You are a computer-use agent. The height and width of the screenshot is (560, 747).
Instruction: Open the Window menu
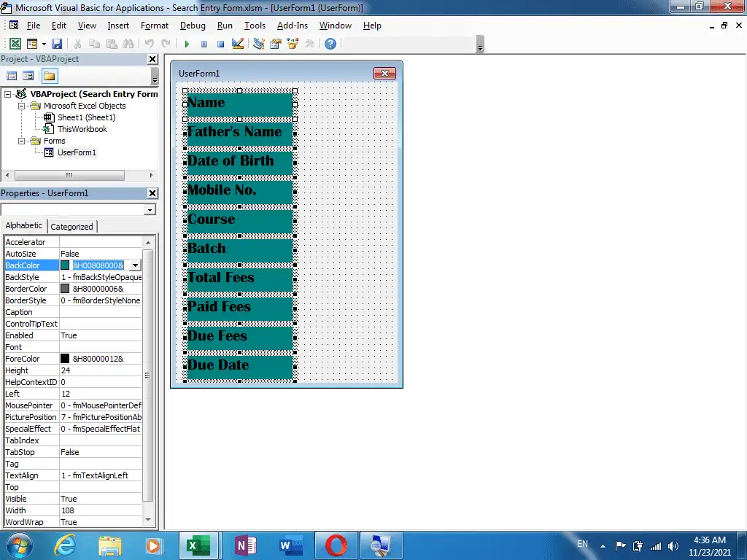pyautogui.click(x=336, y=26)
